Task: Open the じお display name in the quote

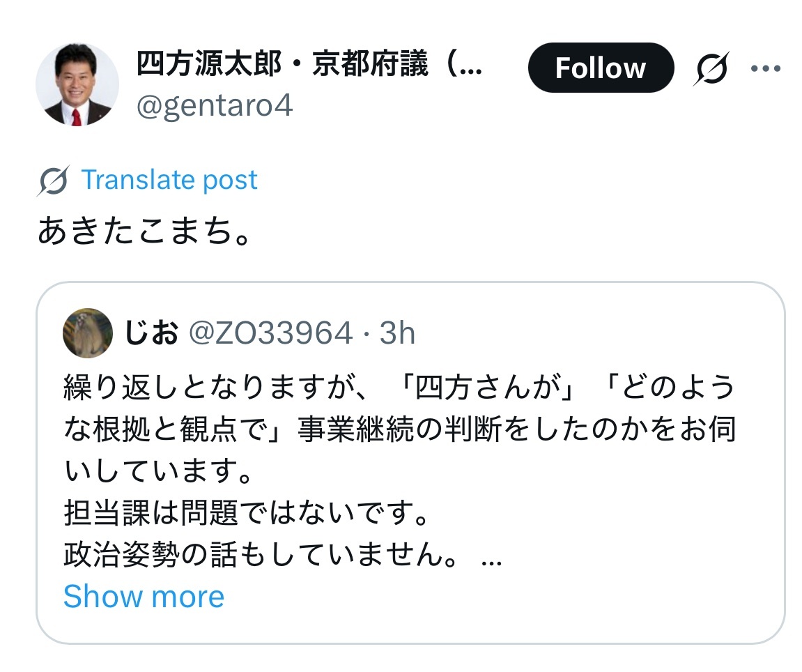Action: tap(151, 334)
